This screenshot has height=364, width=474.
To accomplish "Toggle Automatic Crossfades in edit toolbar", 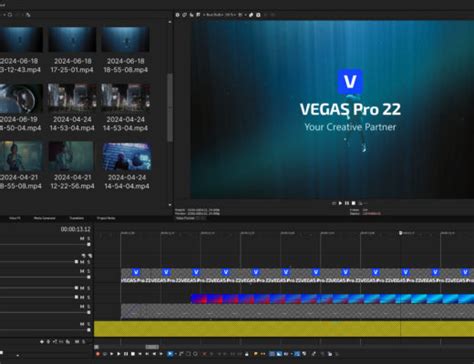I will click(x=279, y=354).
